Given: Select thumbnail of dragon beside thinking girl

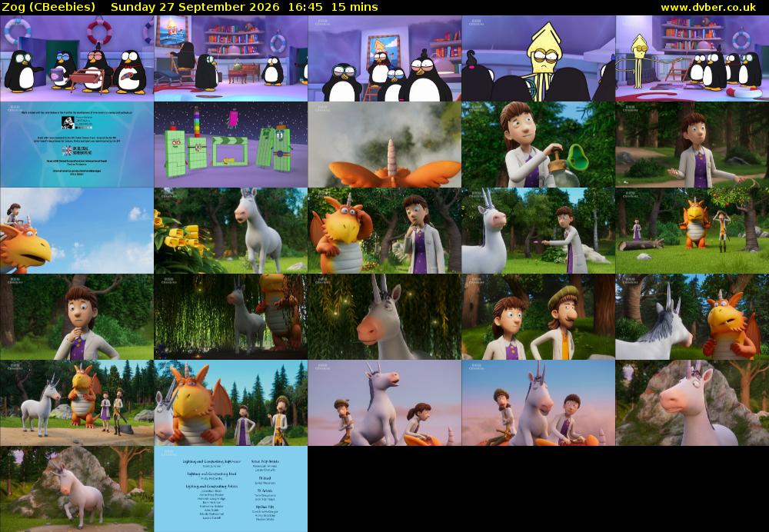Looking at the screenshot, I should (x=384, y=231).
